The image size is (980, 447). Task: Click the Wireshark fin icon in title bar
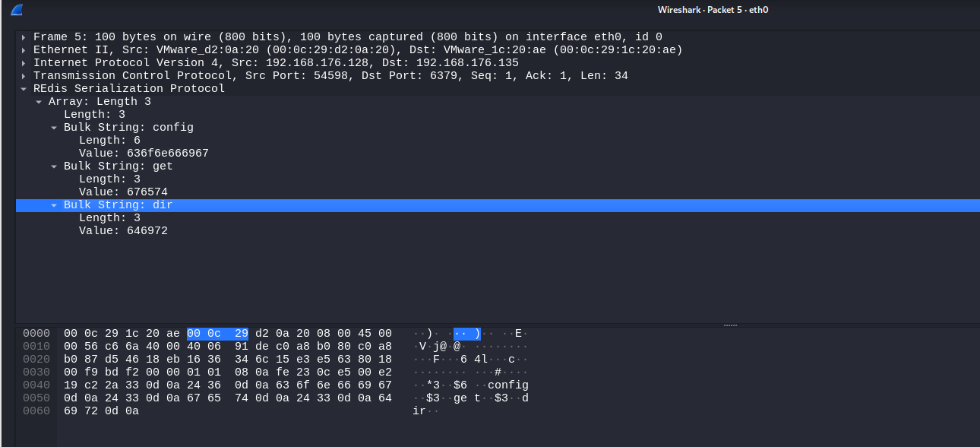click(17, 10)
